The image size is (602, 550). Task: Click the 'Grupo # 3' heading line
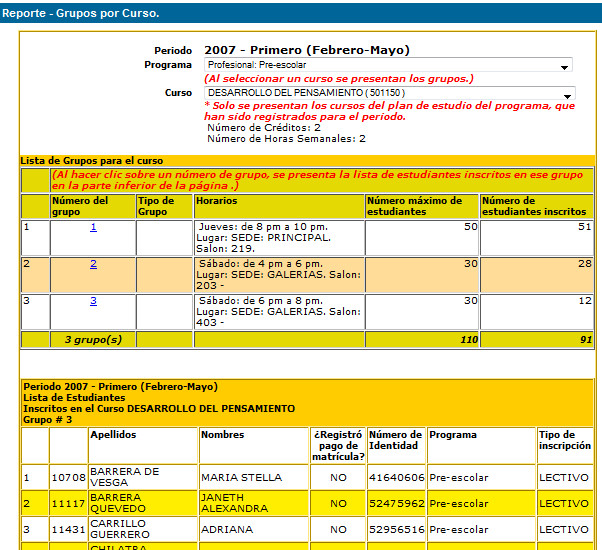click(x=48, y=420)
